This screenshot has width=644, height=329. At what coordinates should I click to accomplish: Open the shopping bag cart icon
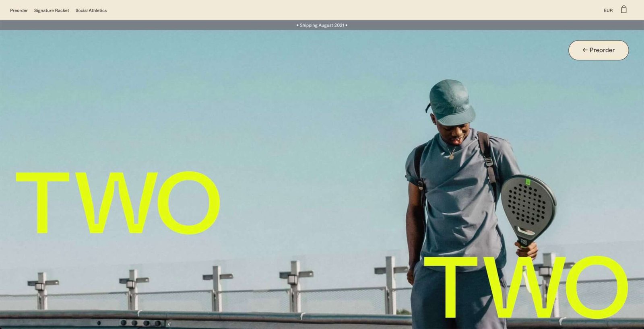(623, 9)
